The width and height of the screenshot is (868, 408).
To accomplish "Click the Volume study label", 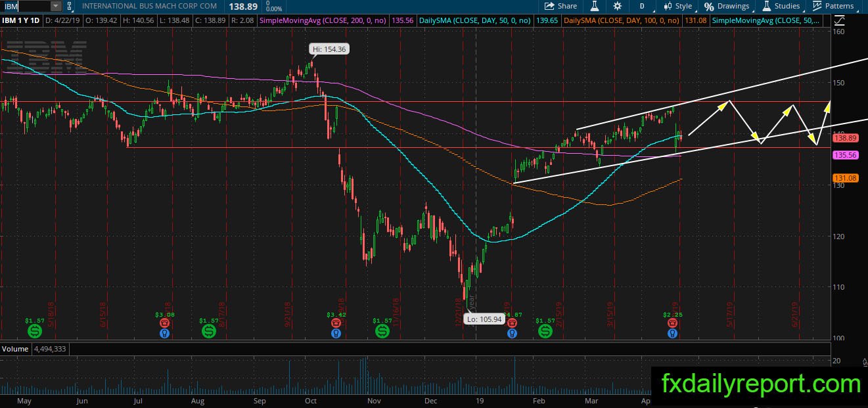I will [x=15, y=350].
